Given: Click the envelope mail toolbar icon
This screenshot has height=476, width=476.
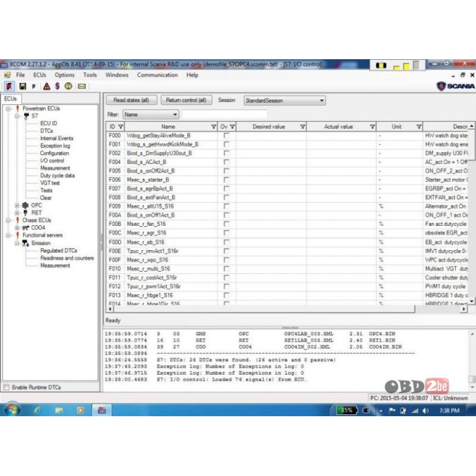Looking at the screenshot, I should coord(82,87).
